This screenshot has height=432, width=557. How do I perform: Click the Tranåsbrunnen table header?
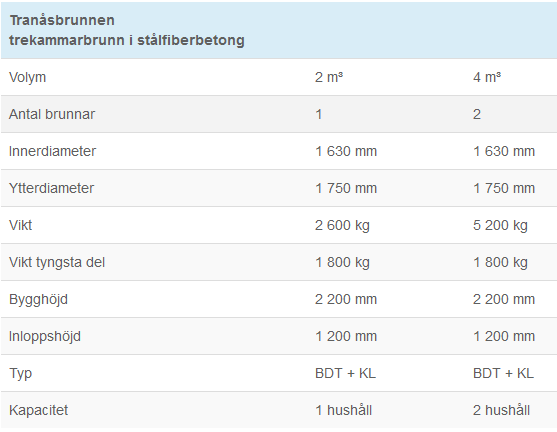(x=127, y=30)
